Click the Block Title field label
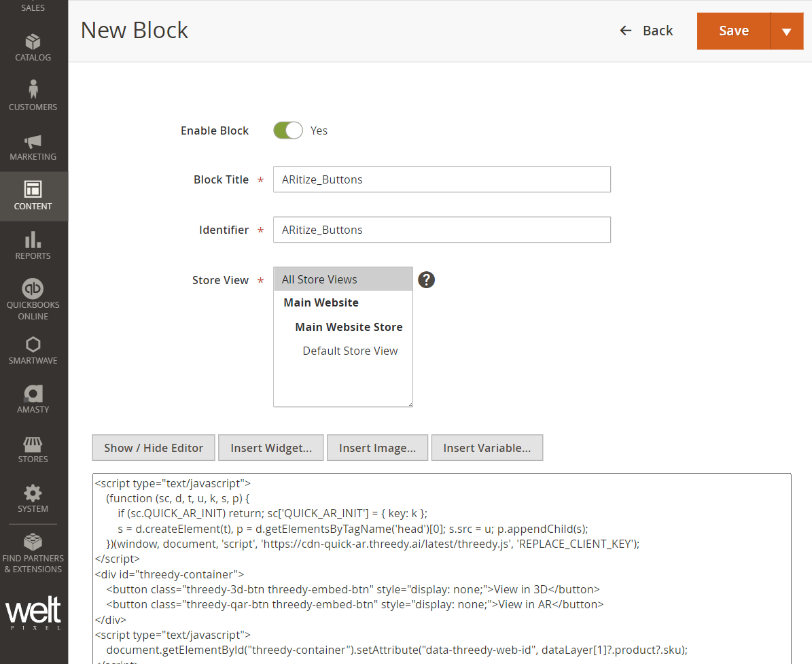The height and width of the screenshot is (664, 812). (x=221, y=179)
